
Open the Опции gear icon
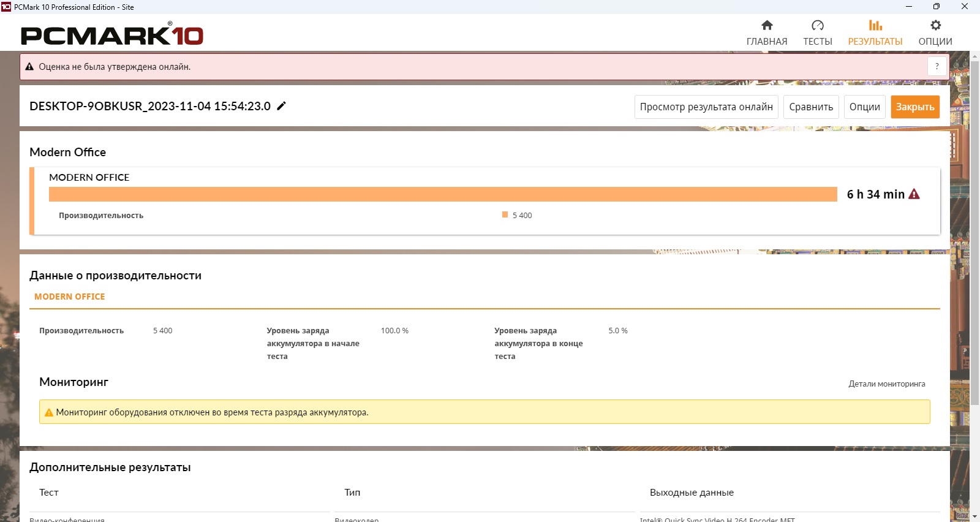point(935,25)
